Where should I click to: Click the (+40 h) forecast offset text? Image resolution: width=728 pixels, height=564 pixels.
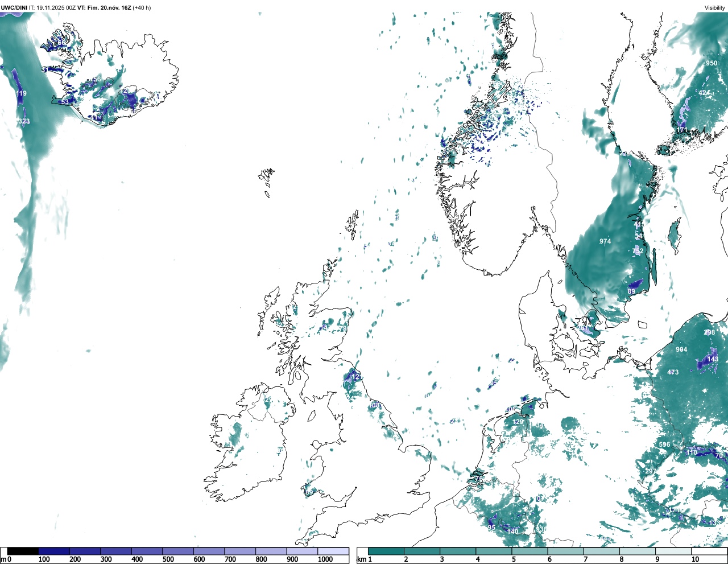coord(142,8)
